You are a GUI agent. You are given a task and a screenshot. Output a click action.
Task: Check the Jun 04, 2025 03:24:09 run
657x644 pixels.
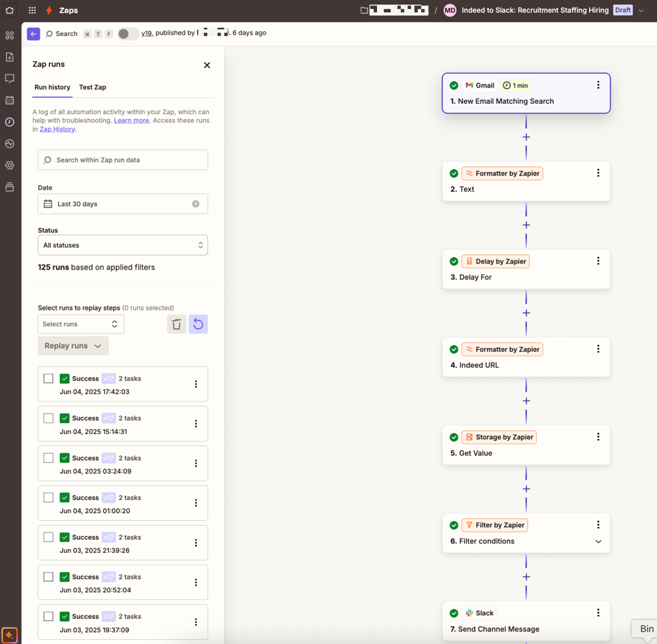pos(49,458)
